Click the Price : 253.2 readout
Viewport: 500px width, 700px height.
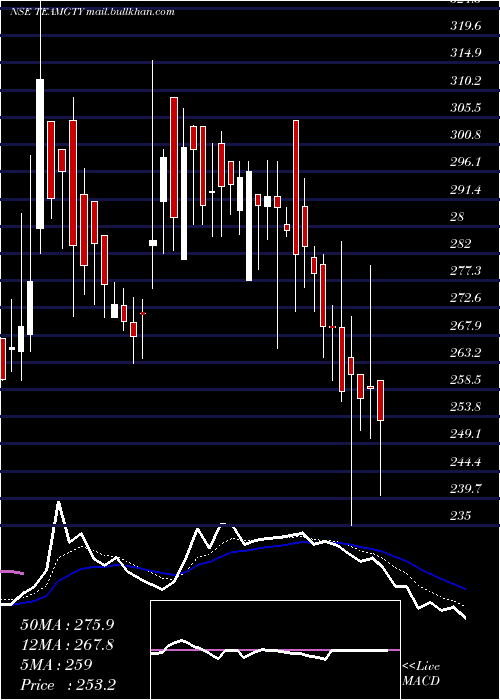click(x=68, y=685)
